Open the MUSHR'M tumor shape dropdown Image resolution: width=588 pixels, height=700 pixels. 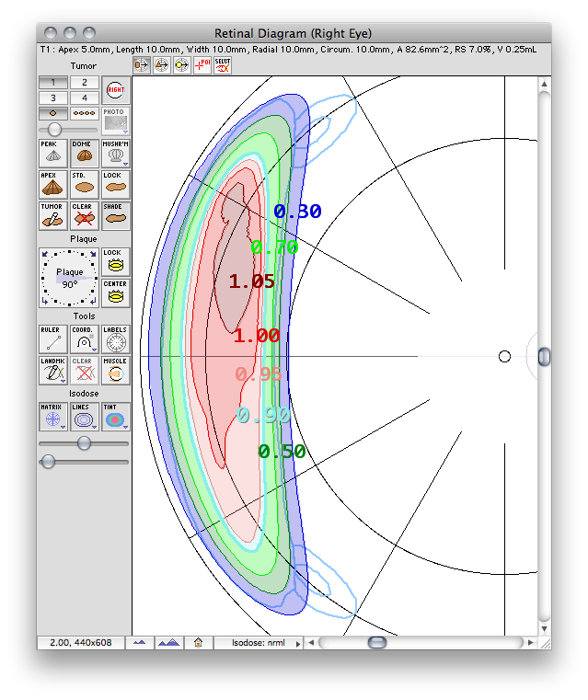coord(116,153)
